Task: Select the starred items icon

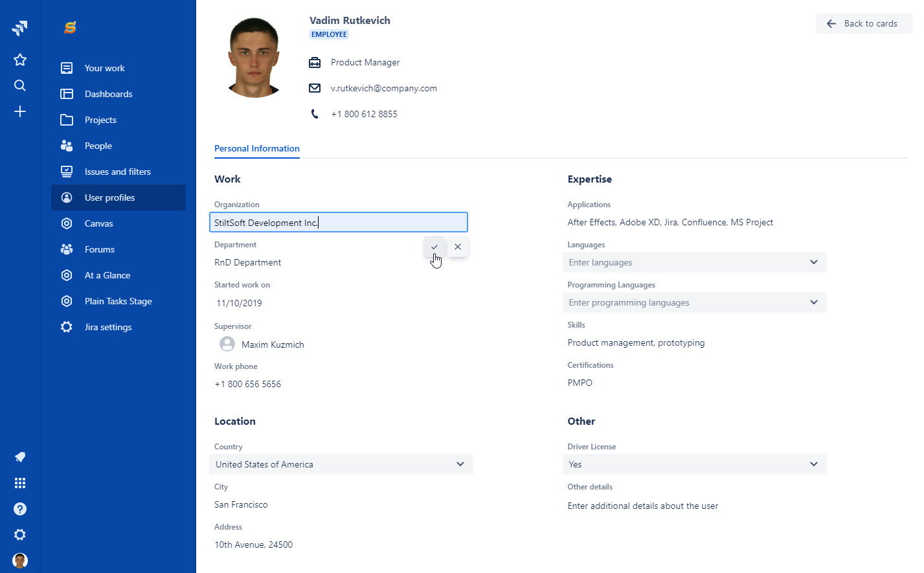Action: pyautogui.click(x=19, y=59)
